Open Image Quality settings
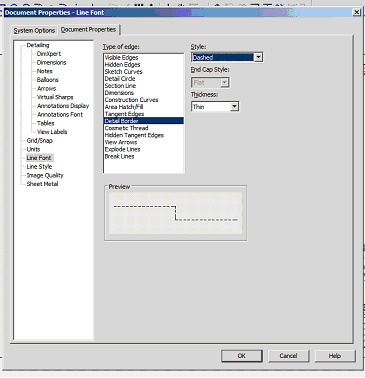Viewport: 365px width, 378px height. point(45,175)
